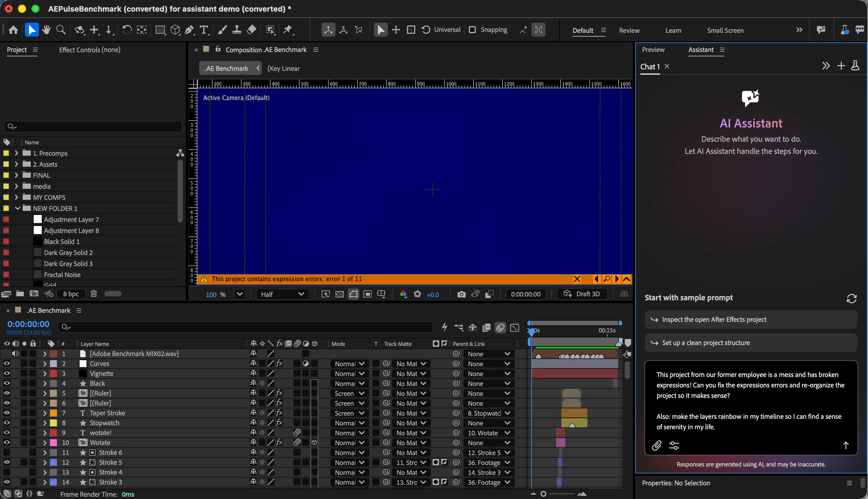The width and height of the screenshot is (868, 499).
Task: Select the Zoom magnifier tool
Action: pos(61,30)
